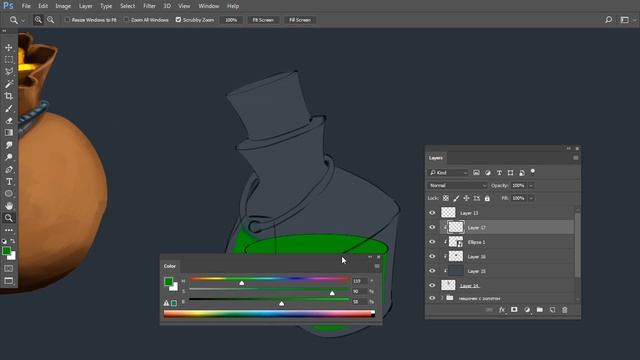
Task: Click the Lock transparent pixels icon
Action: click(x=446, y=198)
